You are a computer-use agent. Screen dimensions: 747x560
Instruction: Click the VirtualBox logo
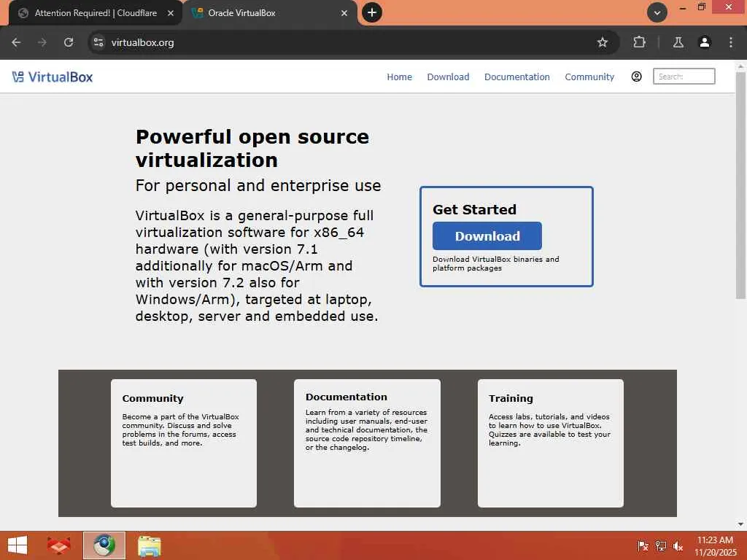click(53, 77)
